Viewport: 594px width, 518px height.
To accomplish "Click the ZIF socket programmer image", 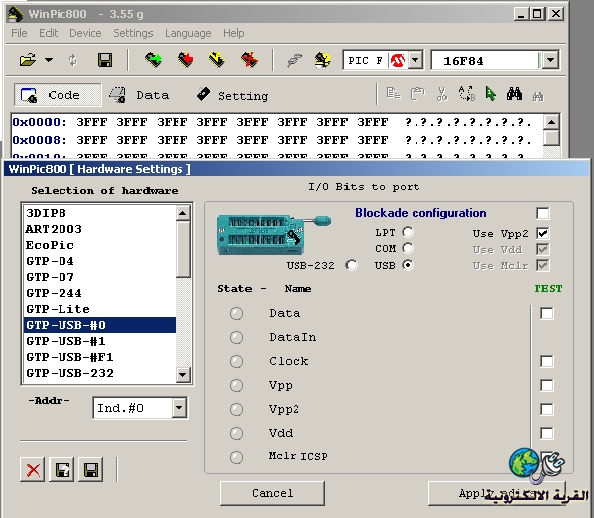I will click(x=274, y=234).
